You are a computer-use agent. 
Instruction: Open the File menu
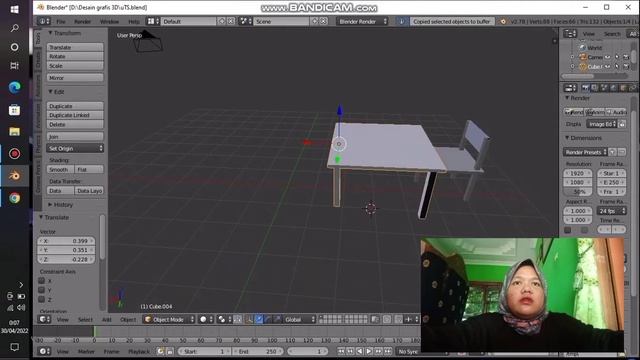[61, 21]
